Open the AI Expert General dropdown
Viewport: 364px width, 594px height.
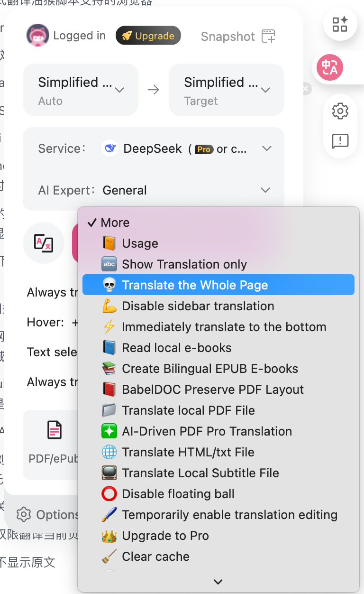(265, 190)
